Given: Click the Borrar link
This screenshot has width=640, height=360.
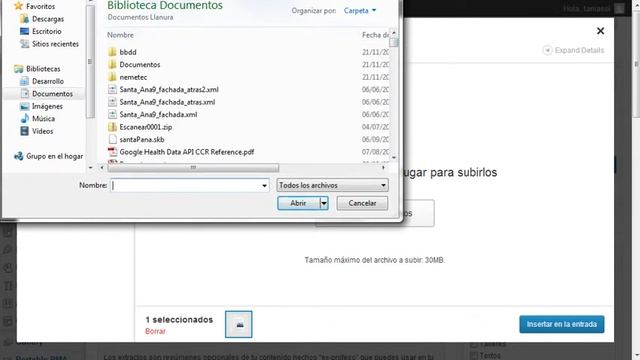Looking at the screenshot, I should click(x=156, y=331).
